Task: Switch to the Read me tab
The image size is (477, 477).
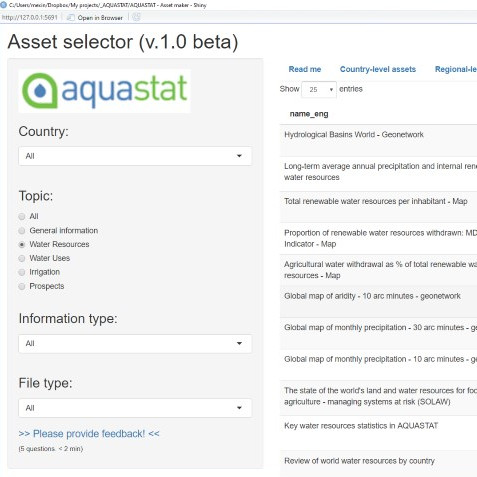Action: tap(305, 69)
